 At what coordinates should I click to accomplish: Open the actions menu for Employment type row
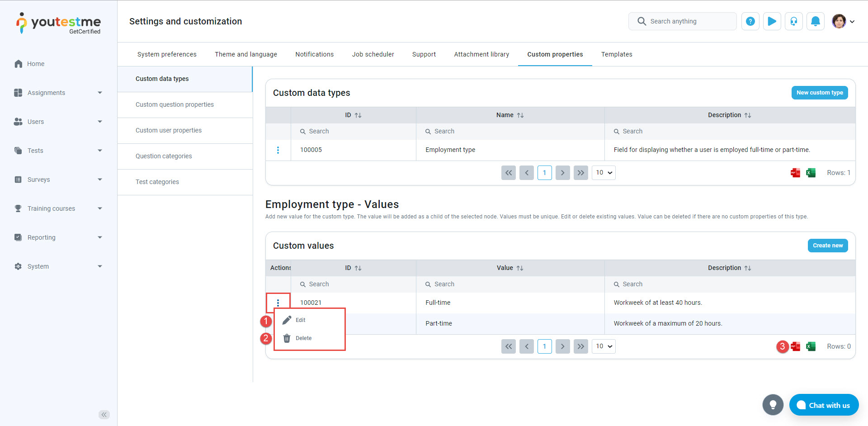click(x=278, y=150)
